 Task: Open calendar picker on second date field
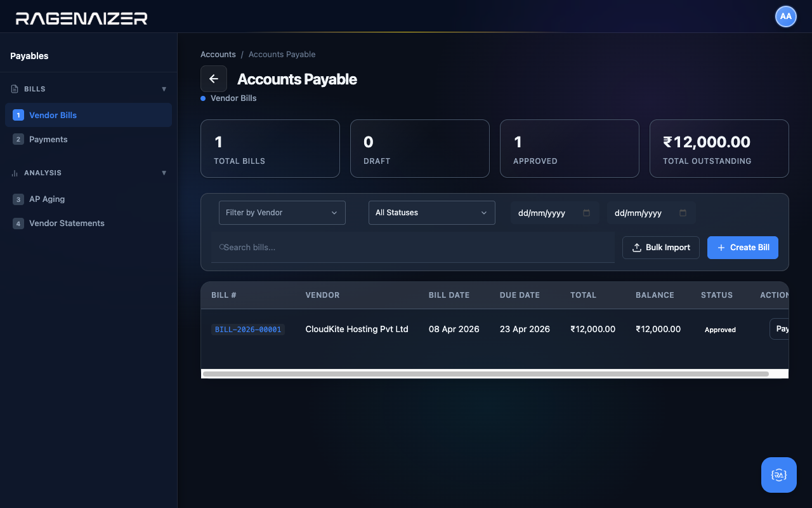tap(683, 213)
